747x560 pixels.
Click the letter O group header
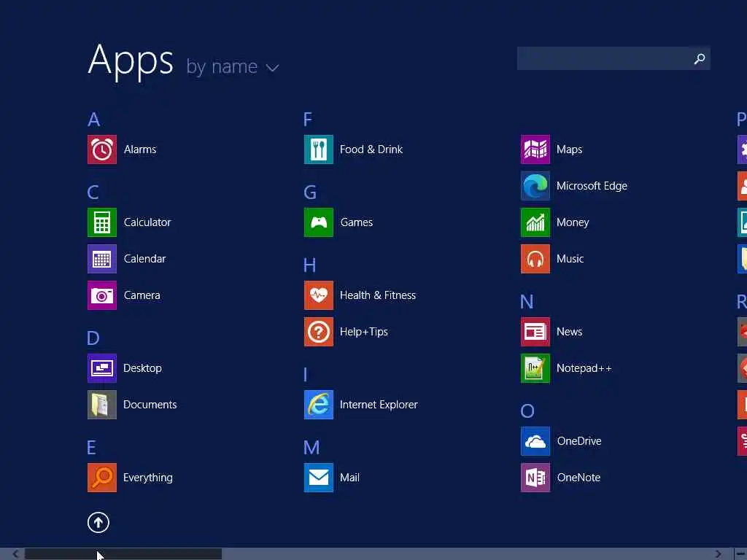527,411
